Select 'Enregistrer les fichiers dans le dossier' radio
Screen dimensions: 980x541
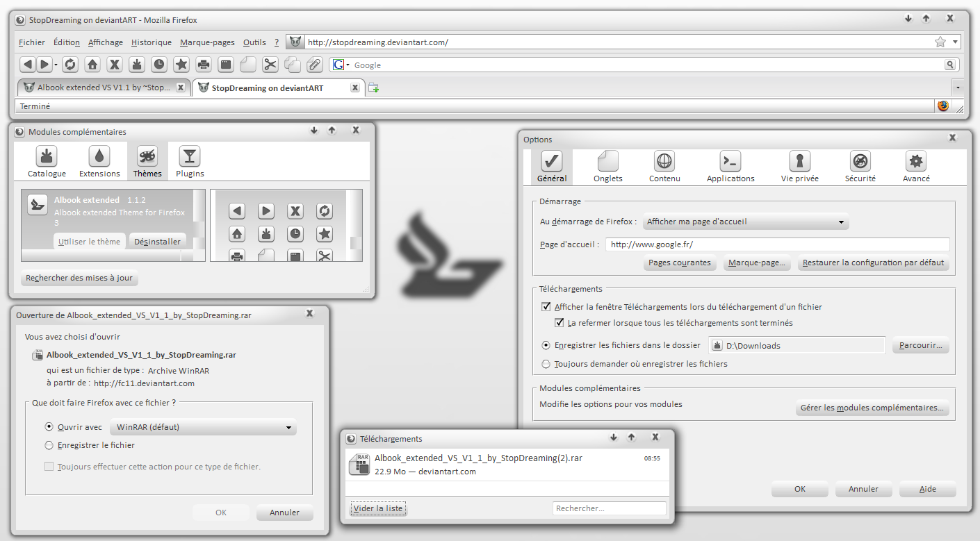[x=546, y=345]
